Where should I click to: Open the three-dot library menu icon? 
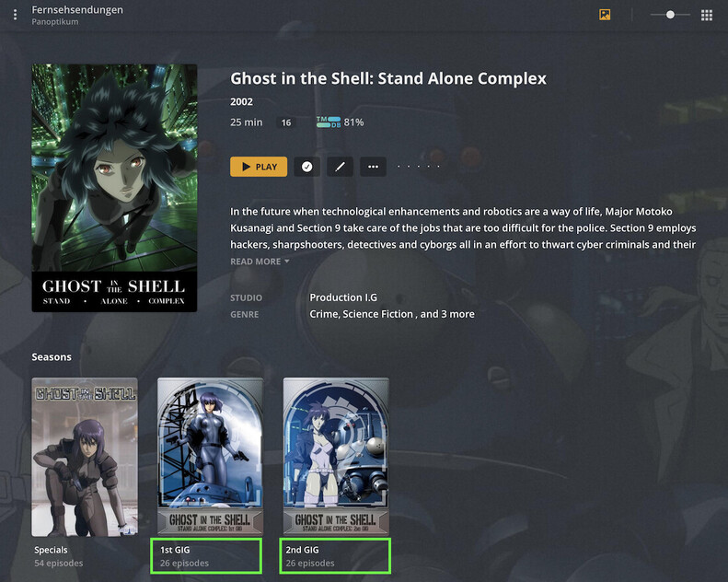tap(16, 15)
